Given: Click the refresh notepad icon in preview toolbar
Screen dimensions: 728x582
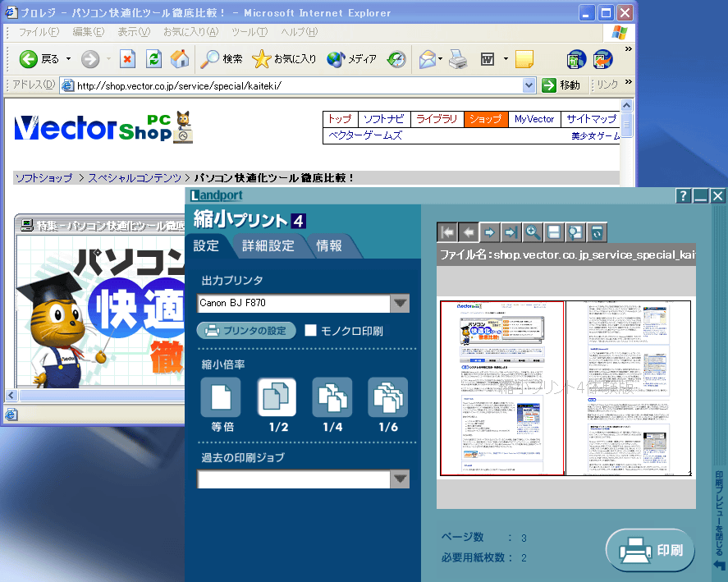Looking at the screenshot, I should click(597, 232).
